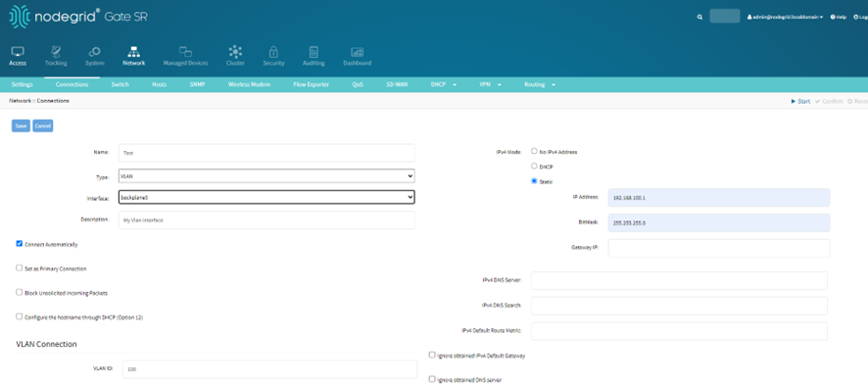Open the SD-WAN tab
Viewport: 868px width, 387px height.
tap(397, 84)
